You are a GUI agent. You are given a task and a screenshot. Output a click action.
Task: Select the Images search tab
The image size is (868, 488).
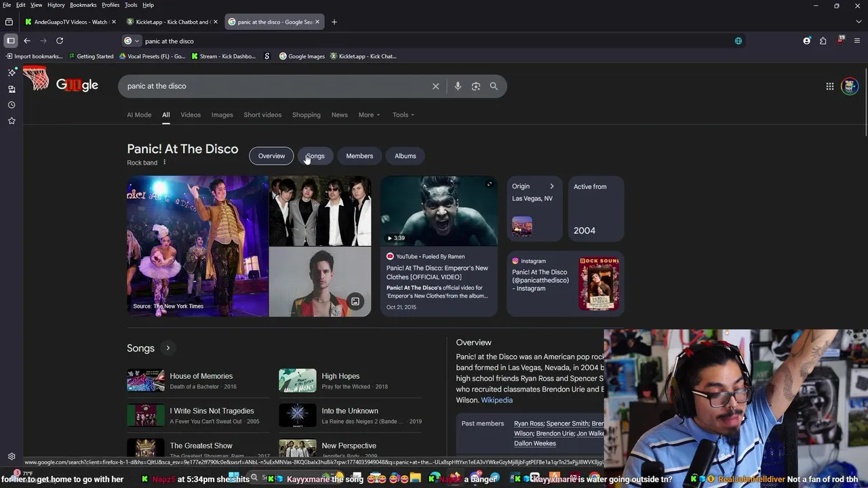pyautogui.click(x=222, y=115)
